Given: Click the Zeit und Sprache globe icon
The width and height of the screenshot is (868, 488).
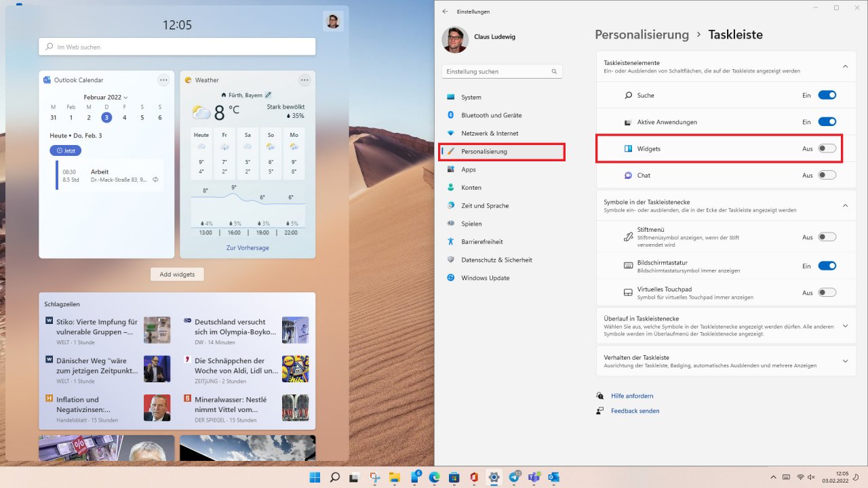Looking at the screenshot, I should click(450, 205).
